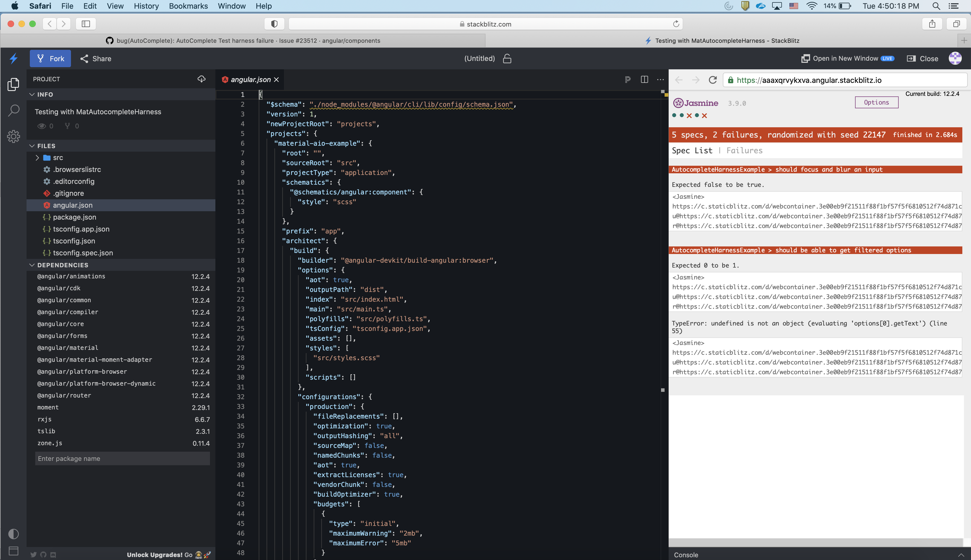
Task: Collapse the DEPENDENCIES section
Action: [x=32, y=265]
